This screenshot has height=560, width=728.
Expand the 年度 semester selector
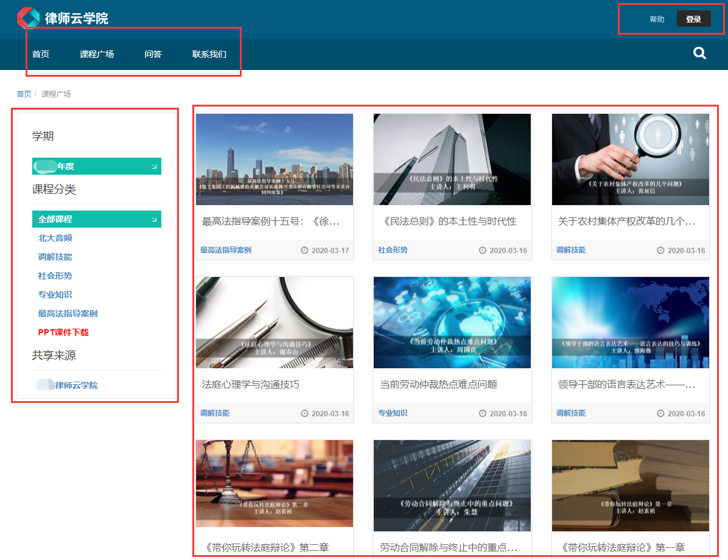[x=96, y=166]
